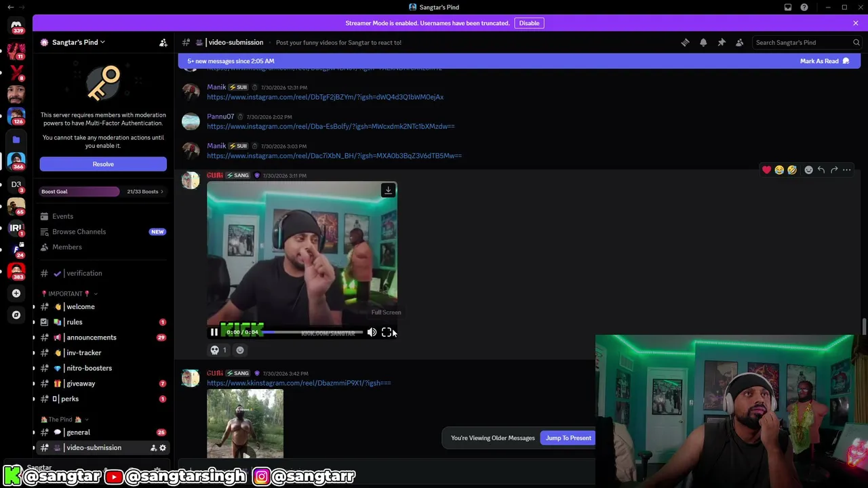This screenshot has width=868, height=488.
Task: Click Jump To Present
Action: [x=568, y=438]
